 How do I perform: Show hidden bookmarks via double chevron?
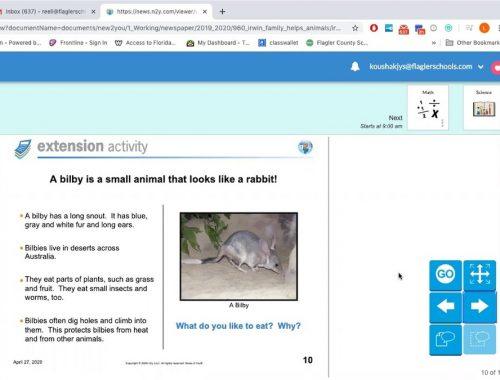click(x=434, y=43)
